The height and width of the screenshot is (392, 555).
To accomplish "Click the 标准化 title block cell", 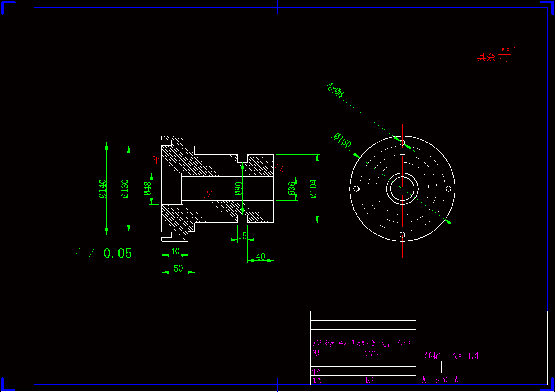I will (x=371, y=353).
